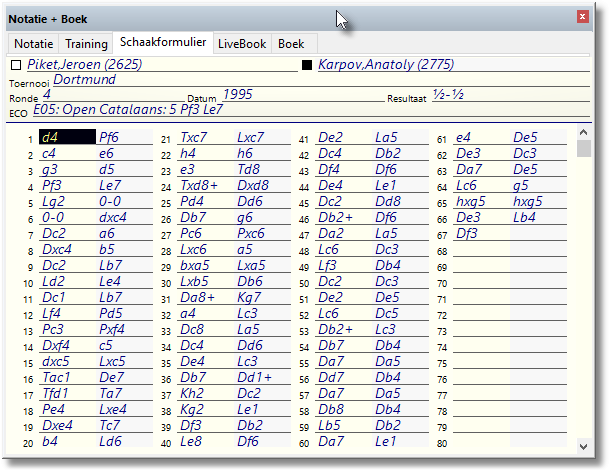
Task: Click the black color square icon
Action: point(307,66)
